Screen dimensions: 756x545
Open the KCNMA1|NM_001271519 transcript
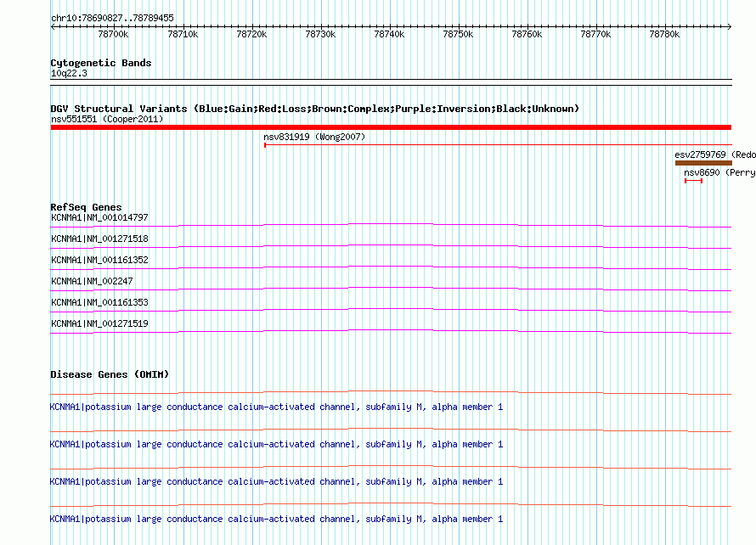99,323
